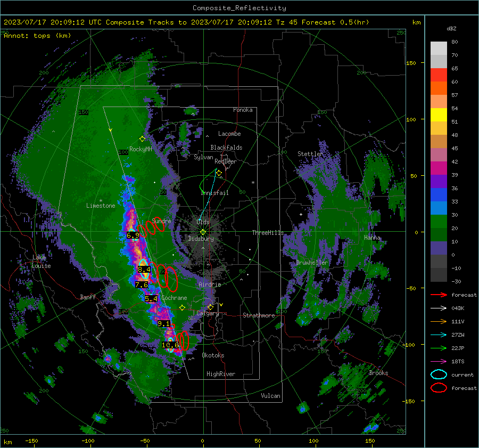Click the magenta 39-42 dBZ swatch
This screenshot has width=479, height=448.
tap(439, 168)
